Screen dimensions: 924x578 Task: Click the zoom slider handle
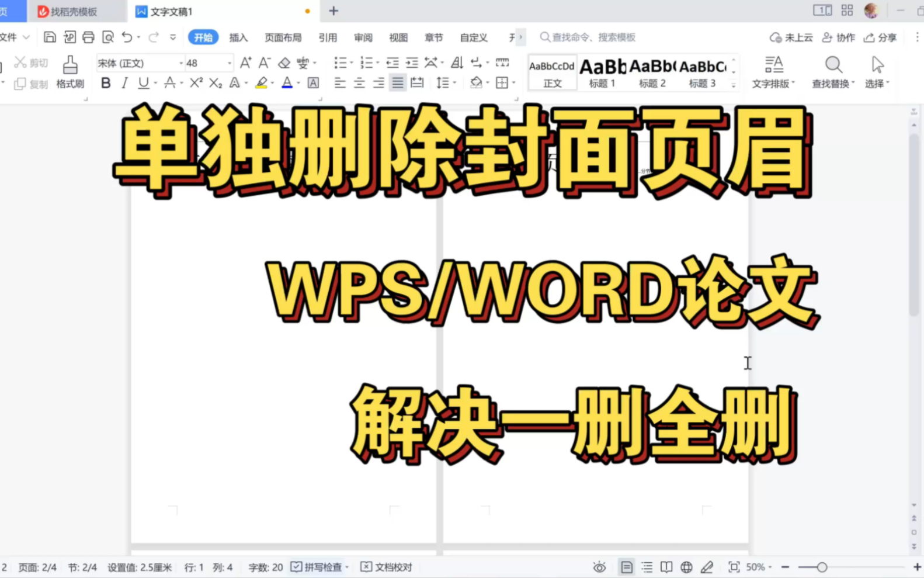click(822, 567)
